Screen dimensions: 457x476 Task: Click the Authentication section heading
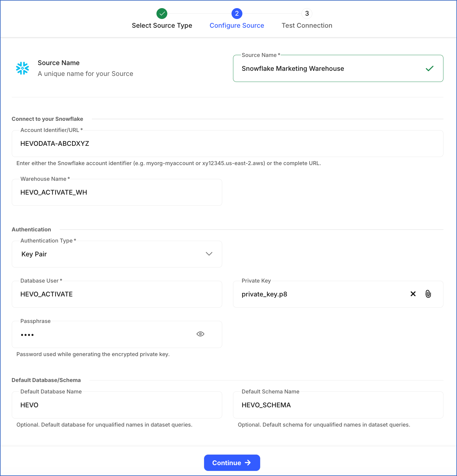[31, 230]
